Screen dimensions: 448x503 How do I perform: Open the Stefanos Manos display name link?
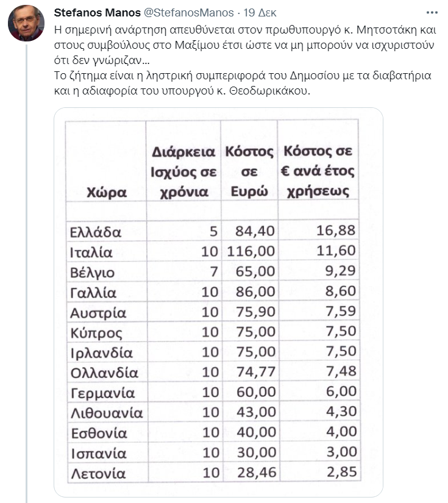click(x=97, y=13)
